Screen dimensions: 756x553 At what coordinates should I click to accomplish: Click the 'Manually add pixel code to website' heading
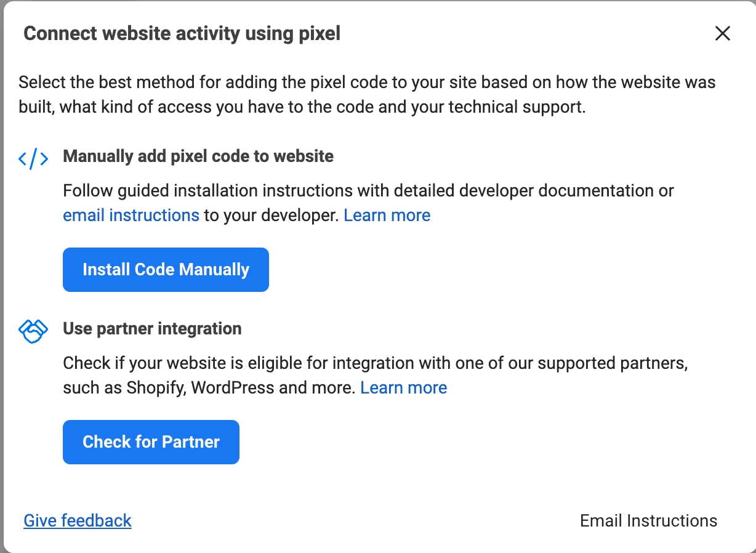[198, 156]
